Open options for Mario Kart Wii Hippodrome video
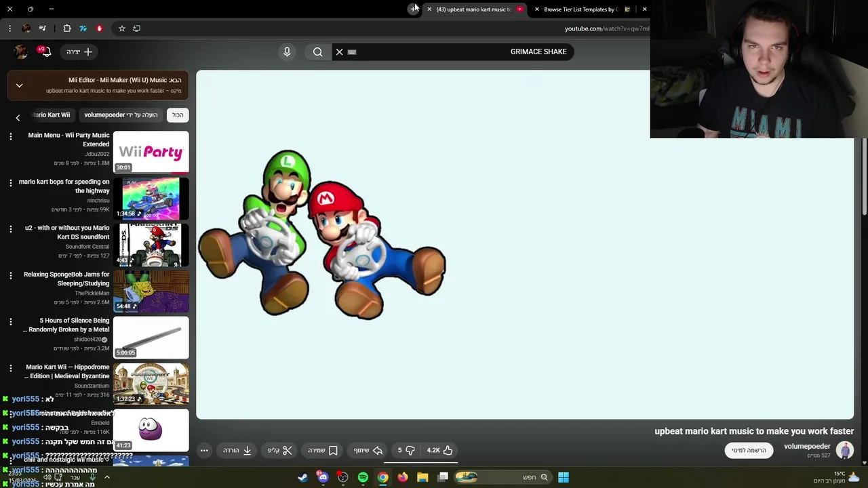This screenshot has height=488, width=868. (x=10, y=368)
